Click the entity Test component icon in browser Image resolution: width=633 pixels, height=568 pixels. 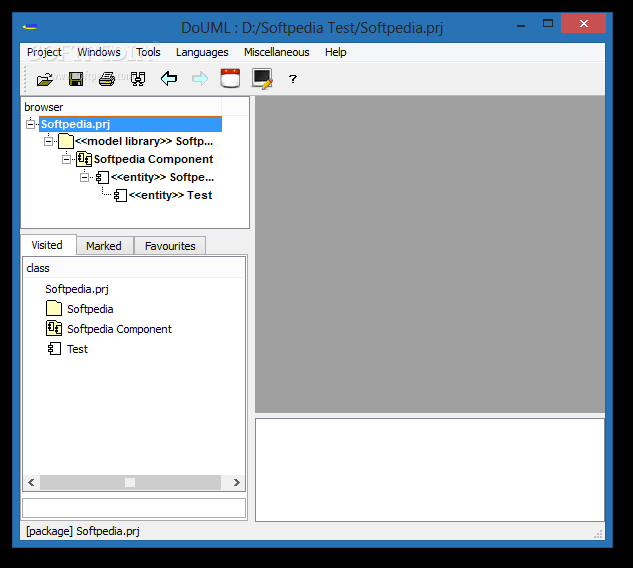[120, 195]
